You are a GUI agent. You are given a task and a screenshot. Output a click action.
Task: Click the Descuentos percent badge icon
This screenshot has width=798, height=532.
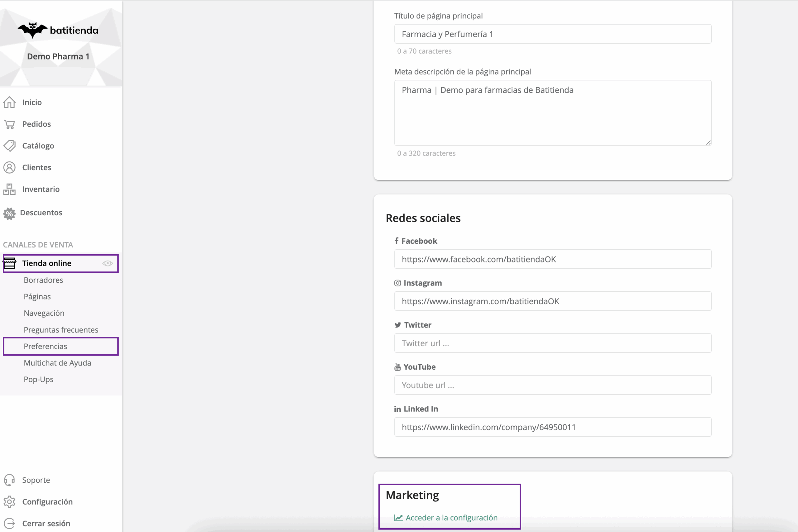9,213
